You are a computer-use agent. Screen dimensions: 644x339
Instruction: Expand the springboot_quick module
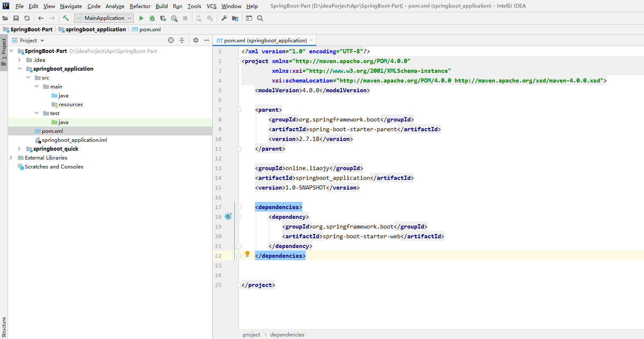[x=19, y=149]
